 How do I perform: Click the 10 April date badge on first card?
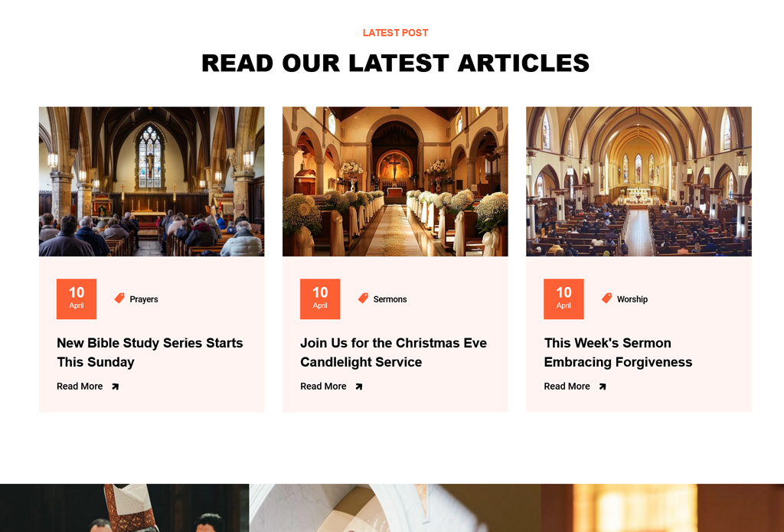(x=77, y=299)
